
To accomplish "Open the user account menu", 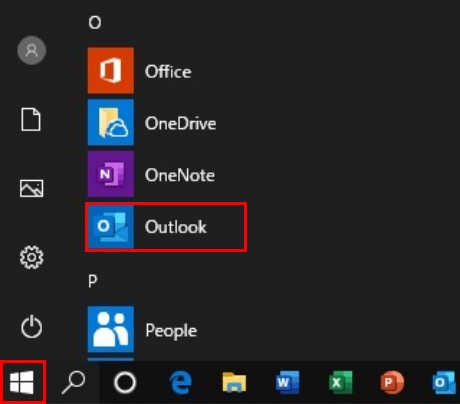I will coord(32,50).
